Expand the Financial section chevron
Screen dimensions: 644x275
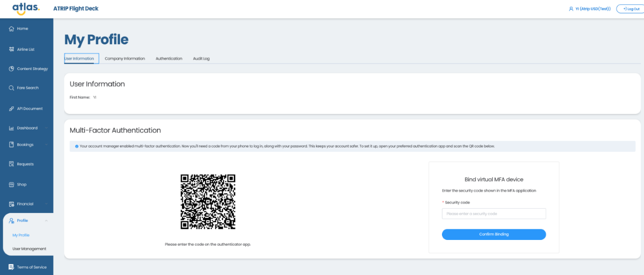(x=46, y=204)
